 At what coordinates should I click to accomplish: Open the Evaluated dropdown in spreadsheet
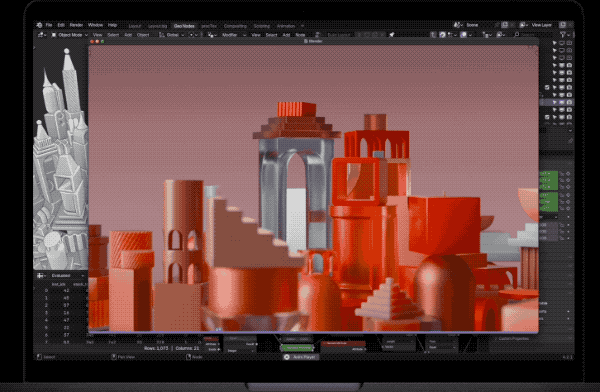(68, 276)
